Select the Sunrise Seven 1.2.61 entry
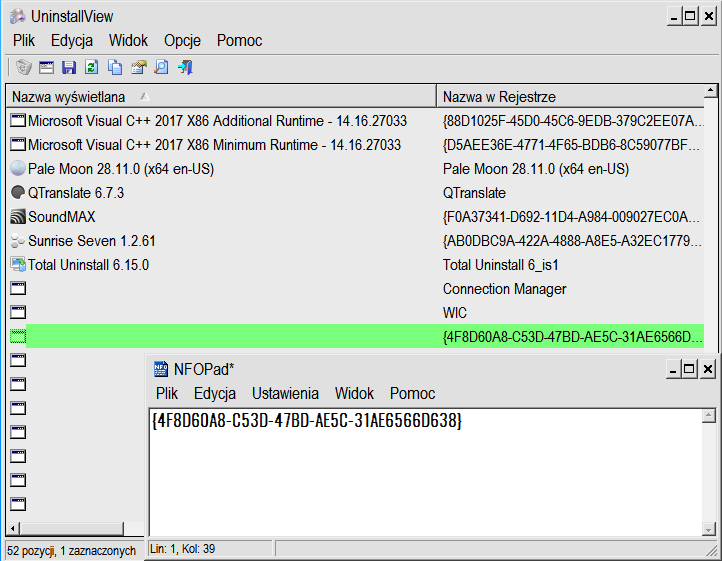 [x=92, y=240]
